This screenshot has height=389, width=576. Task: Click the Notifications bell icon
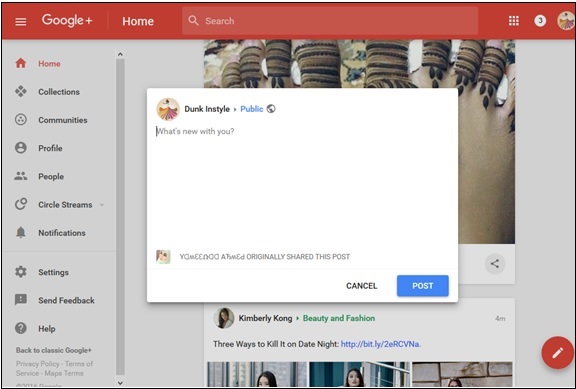tap(21, 233)
